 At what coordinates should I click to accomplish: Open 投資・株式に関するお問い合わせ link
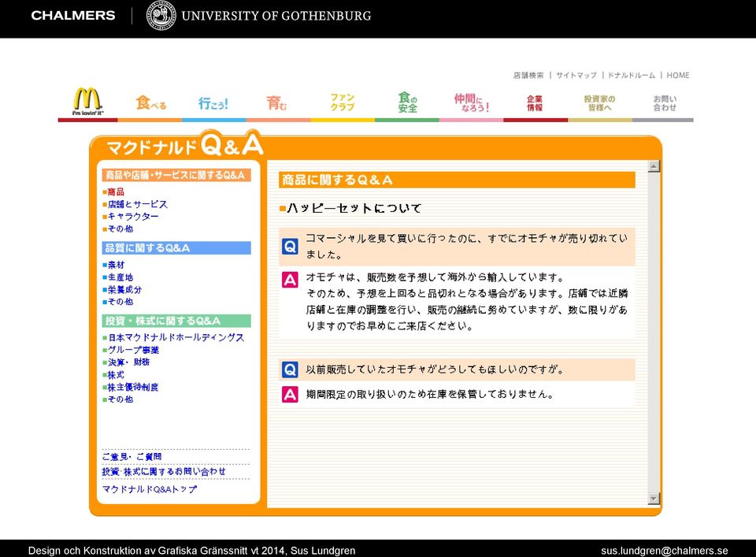[164, 472]
